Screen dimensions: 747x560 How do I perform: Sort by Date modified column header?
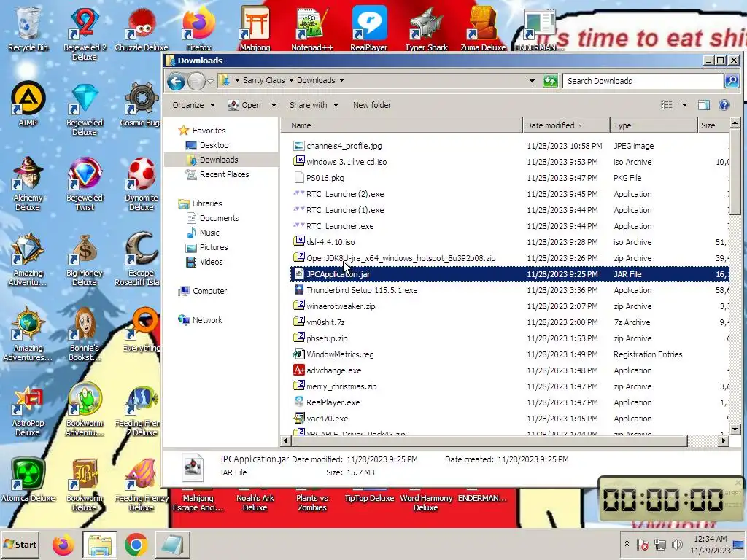pos(566,125)
